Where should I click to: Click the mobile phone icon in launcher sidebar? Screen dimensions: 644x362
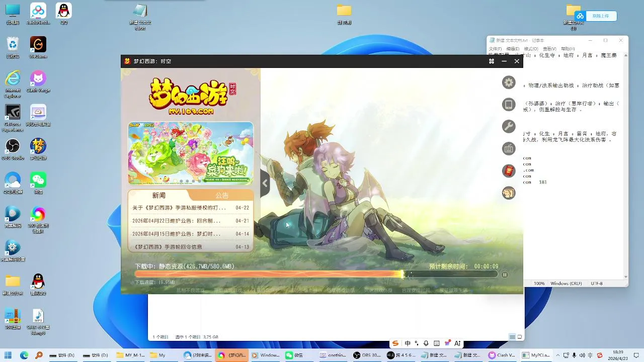(x=509, y=105)
